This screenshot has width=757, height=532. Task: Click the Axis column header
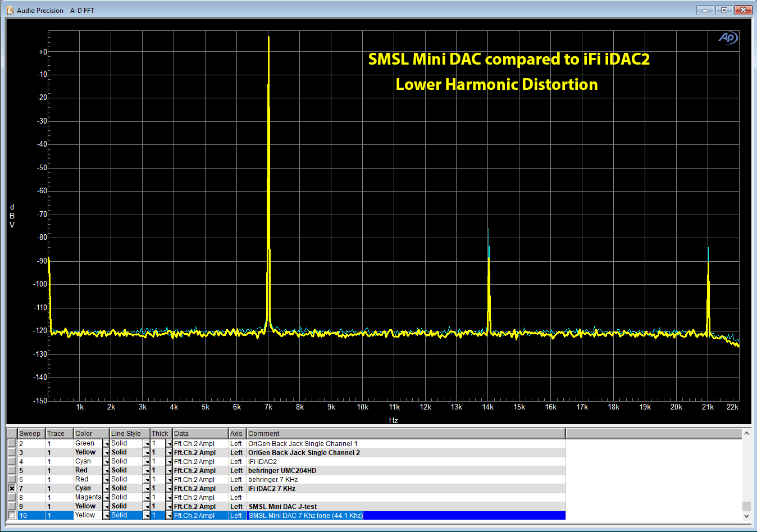tap(238, 434)
